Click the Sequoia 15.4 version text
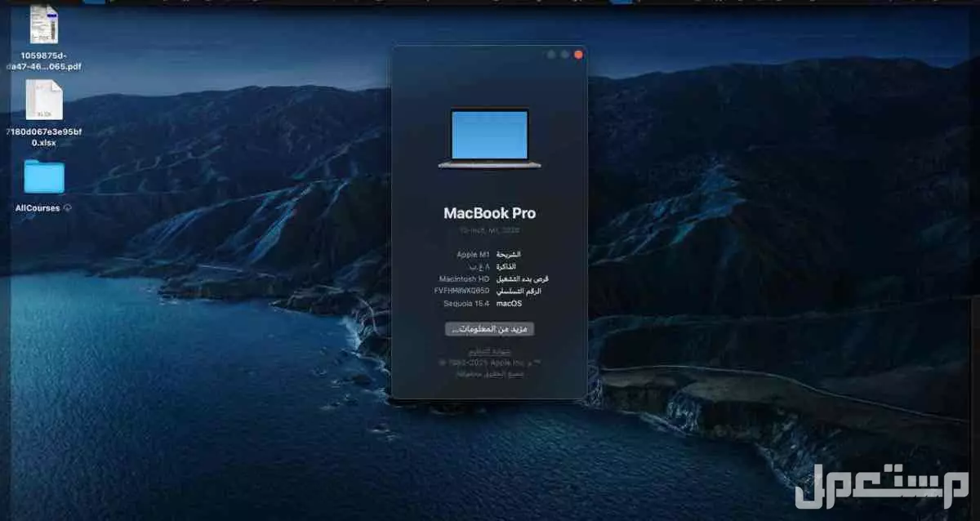The width and height of the screenshot is (980, 521). coord(466,303)
